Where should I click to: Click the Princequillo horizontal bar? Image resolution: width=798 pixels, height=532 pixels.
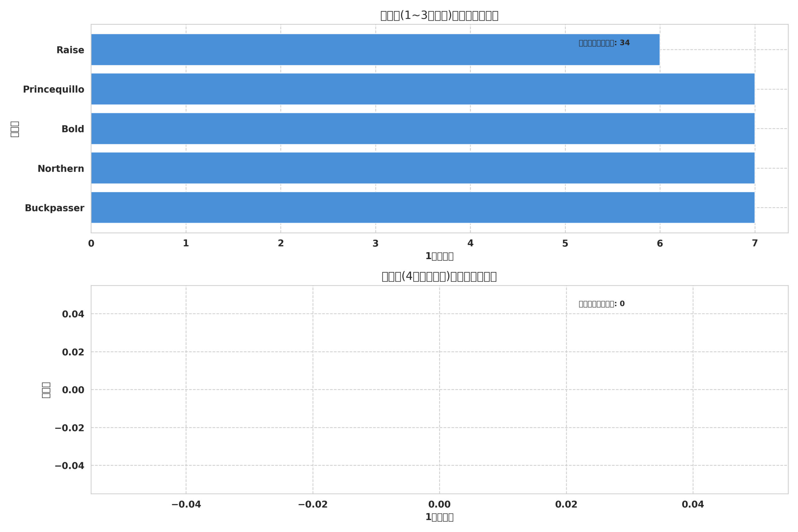(x=422, y=89)
